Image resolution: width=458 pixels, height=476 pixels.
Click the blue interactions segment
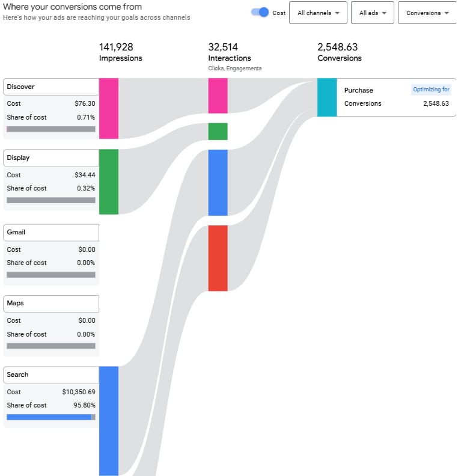click(218, 183)
